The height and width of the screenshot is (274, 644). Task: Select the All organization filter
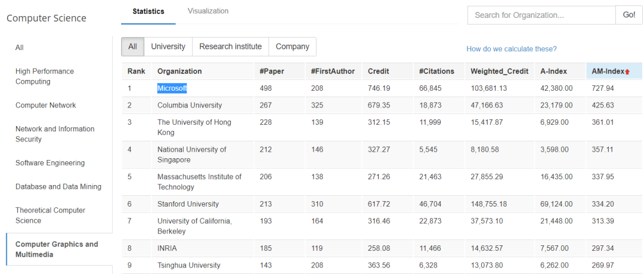click(132, 47)
